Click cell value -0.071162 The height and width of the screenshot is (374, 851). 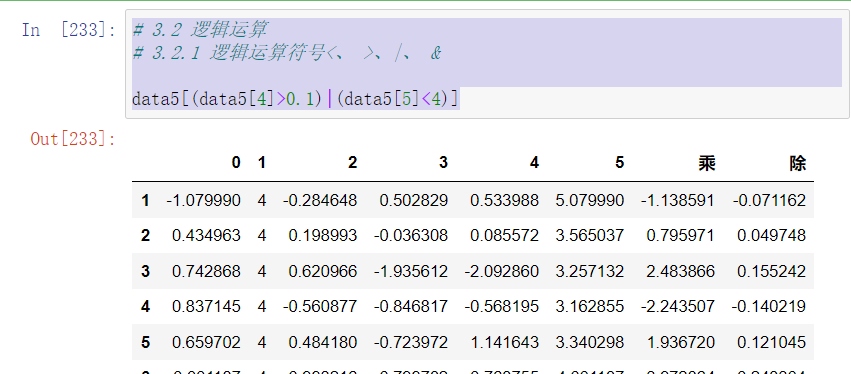(769, 201)
